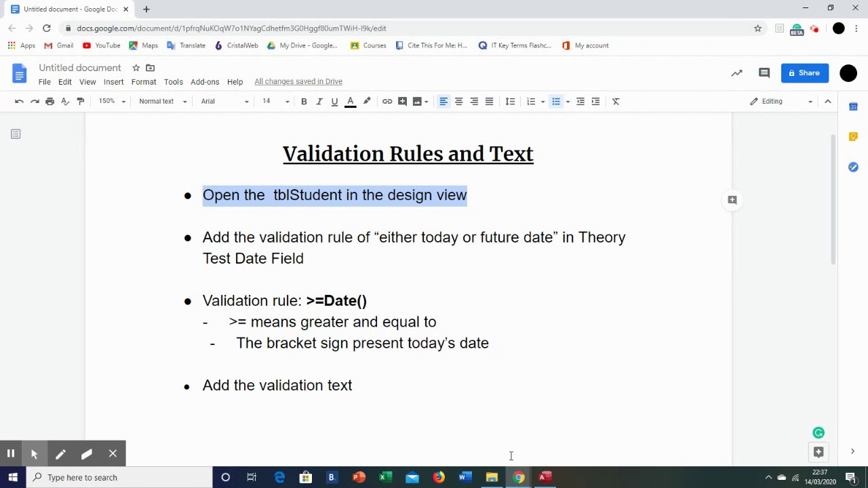868x488 pixels.
Task: Toggle underline formatting
Action: (334, 102)
